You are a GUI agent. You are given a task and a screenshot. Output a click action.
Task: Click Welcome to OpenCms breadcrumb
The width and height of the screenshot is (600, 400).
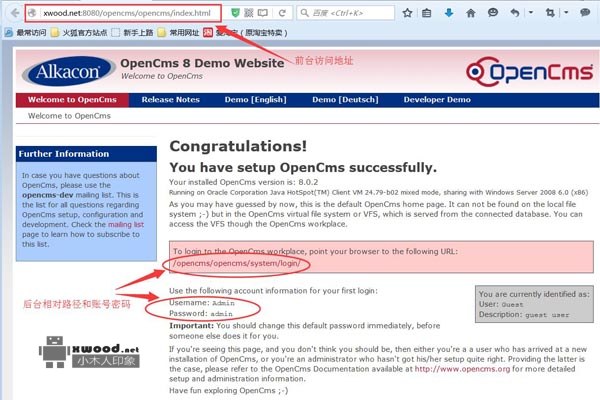[69, 116]
